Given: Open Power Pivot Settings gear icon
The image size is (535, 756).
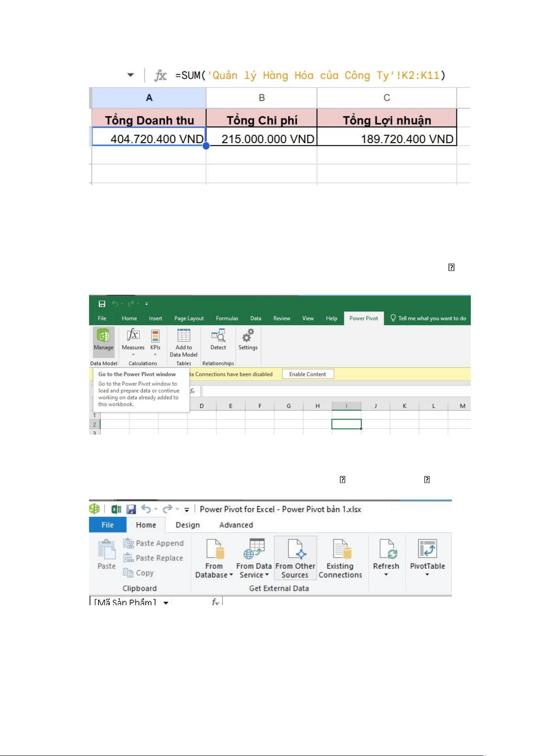Looking at the screenshot, I should pos(248,336).
